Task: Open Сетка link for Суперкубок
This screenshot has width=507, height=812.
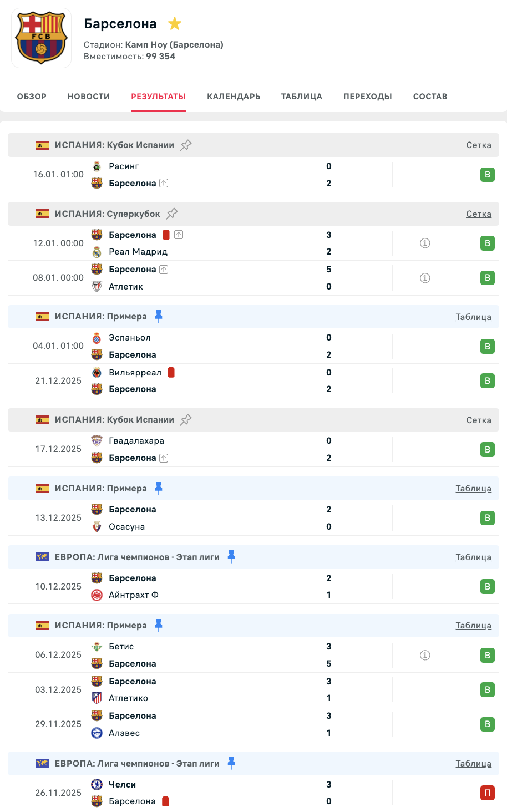Action: [x=478, y=214]
